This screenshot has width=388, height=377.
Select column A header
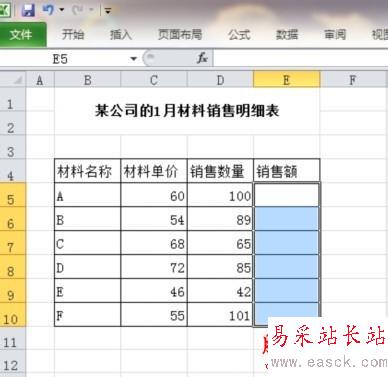(40, 80)
